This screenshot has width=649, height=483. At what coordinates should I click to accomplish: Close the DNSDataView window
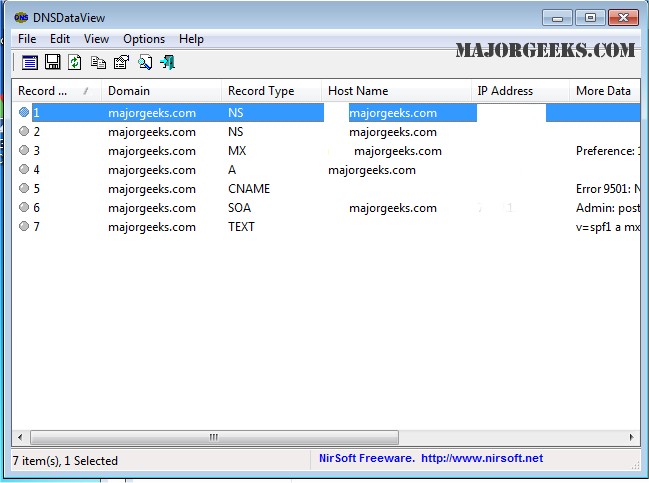click(x=623, y=18)
